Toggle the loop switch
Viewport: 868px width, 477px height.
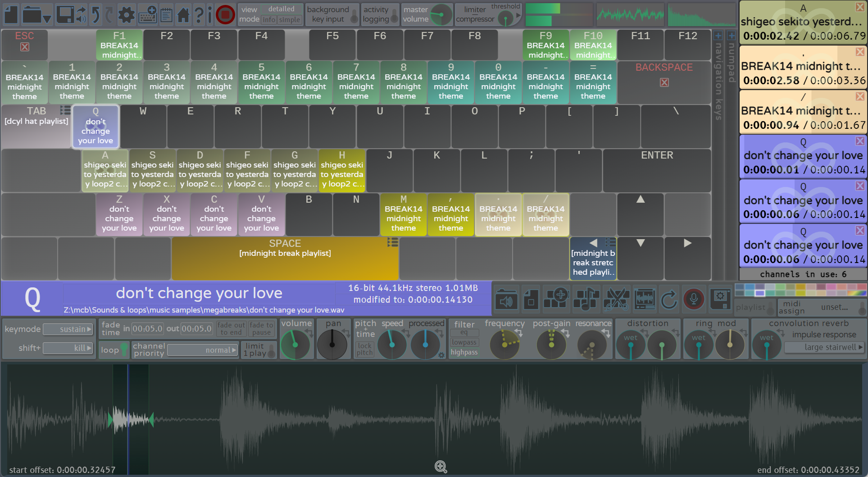coord(124,350)
